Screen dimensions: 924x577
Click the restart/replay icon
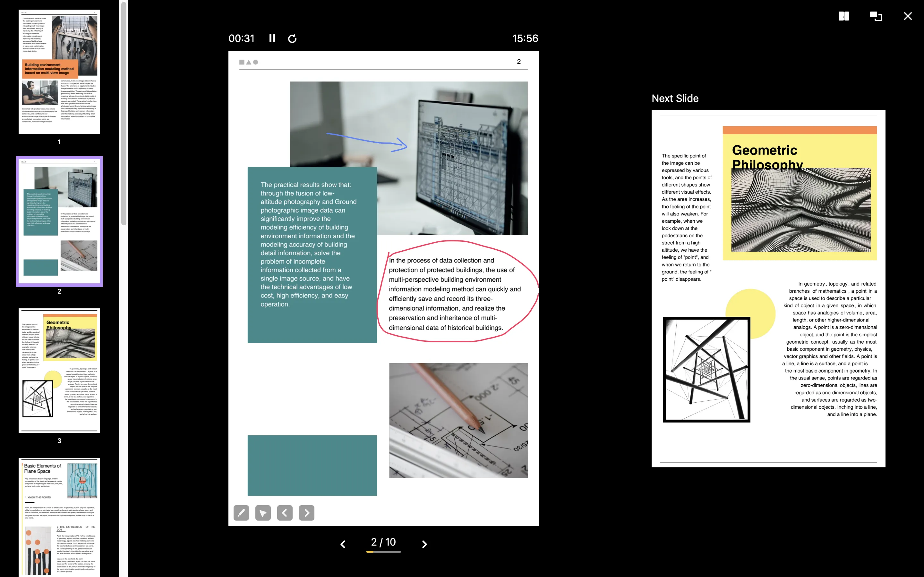pos(293,38)
